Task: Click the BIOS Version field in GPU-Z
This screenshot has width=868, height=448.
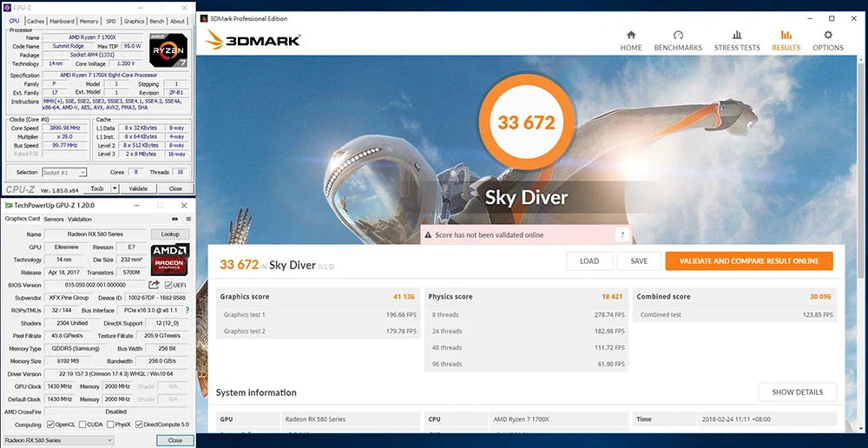Action: [95, 285]
